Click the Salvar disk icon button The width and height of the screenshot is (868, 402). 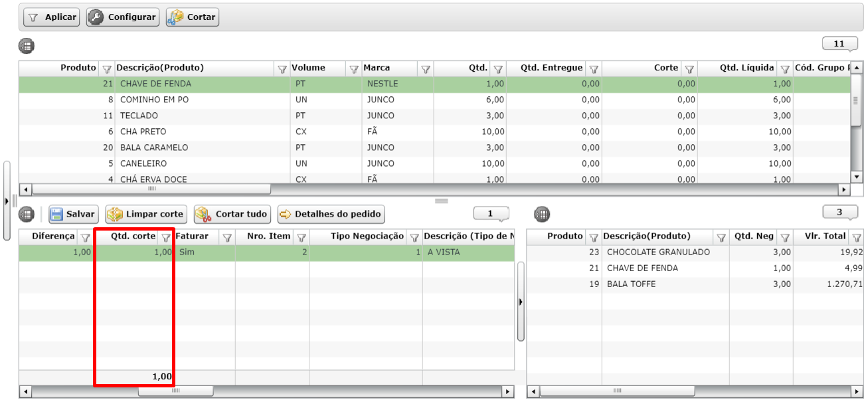(73, 214)
